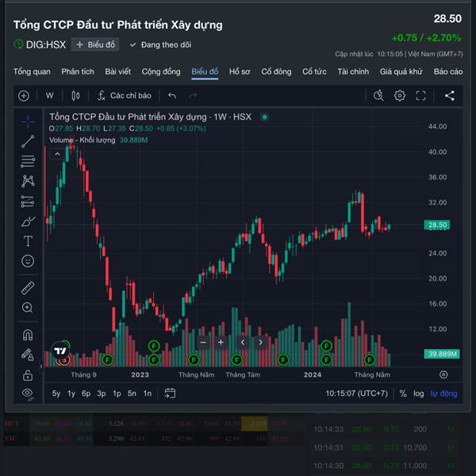Screen dimensions: 476x476
Task: Open the time axis settings icon
Action: tap(443, 374)
